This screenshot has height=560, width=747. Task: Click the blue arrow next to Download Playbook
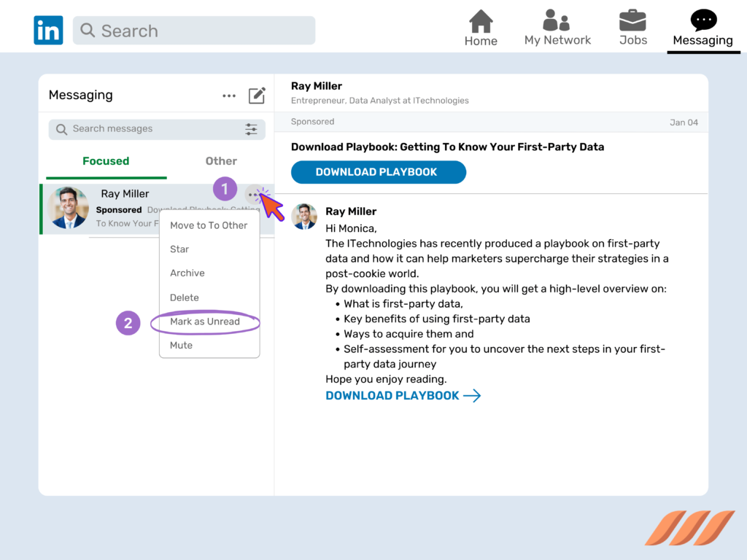pyautogui.click(x=473, y=396)
